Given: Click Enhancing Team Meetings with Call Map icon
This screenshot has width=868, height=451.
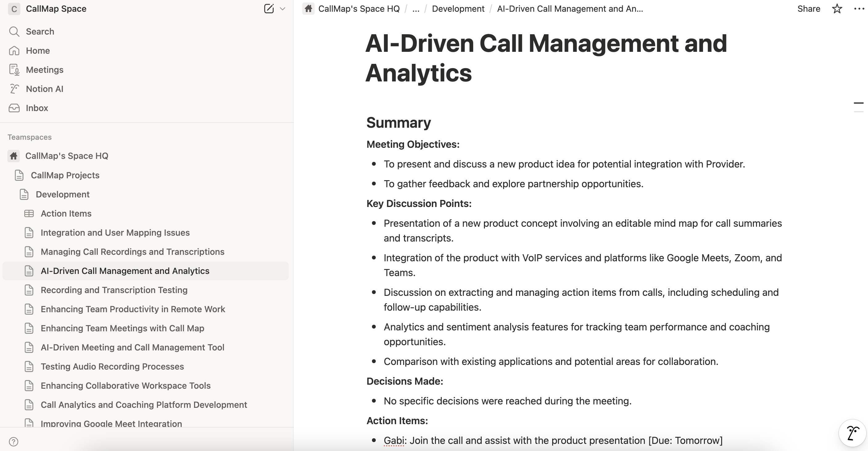Looking at the screenshot, I should click(29, 328).
